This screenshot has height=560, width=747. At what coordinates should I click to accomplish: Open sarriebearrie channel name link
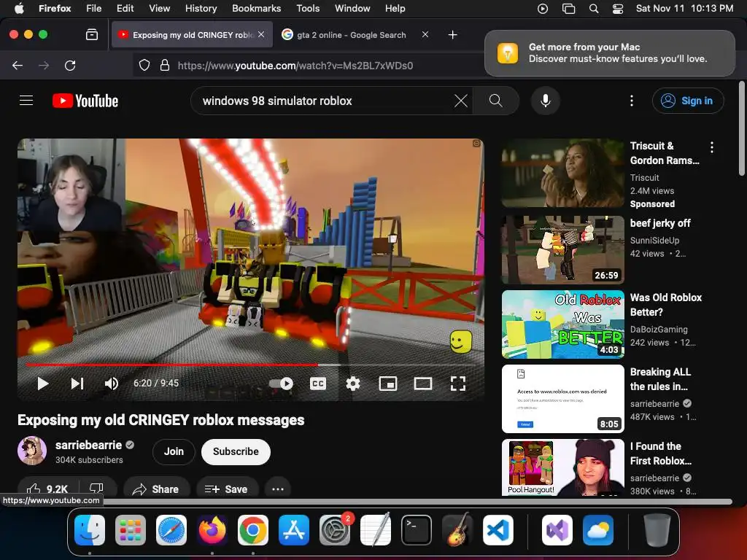[88, 445]
